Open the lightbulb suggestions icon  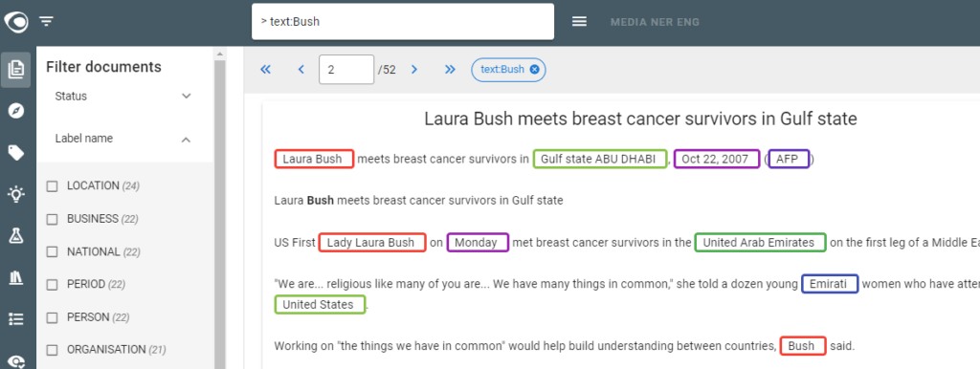[16, 194]
